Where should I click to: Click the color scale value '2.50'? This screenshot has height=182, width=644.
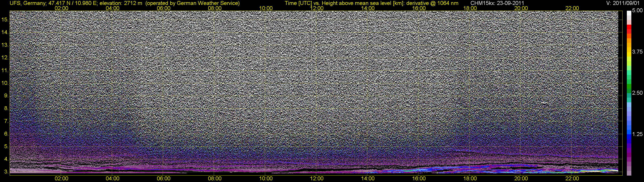(638, 93)
